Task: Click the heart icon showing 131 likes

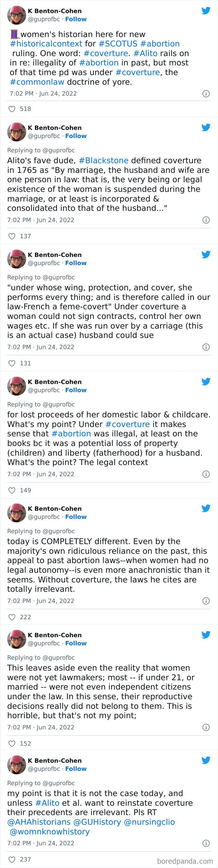Action: point(12,363)
